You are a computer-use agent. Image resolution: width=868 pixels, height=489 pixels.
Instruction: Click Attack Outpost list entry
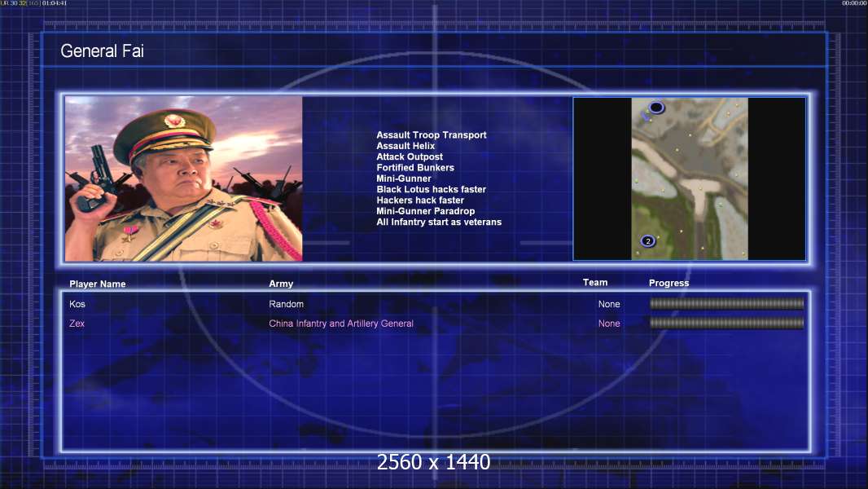(x=410, y=156)
